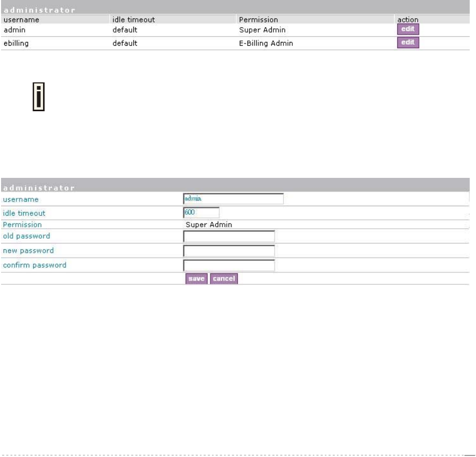This screenshot has width=476, height=457.
Task: Select the 'ebilling' username cell
Action: coord(16,44)
